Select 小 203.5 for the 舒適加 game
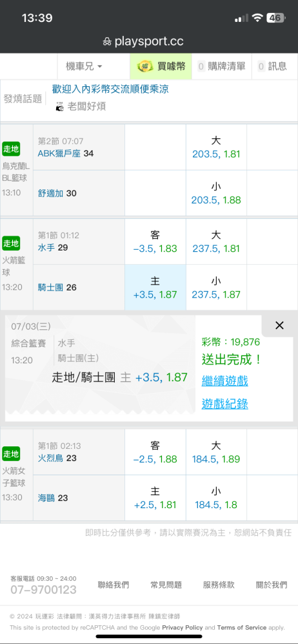Image resolution: width=298 pixels, height=644 pixels. (217, 193)
